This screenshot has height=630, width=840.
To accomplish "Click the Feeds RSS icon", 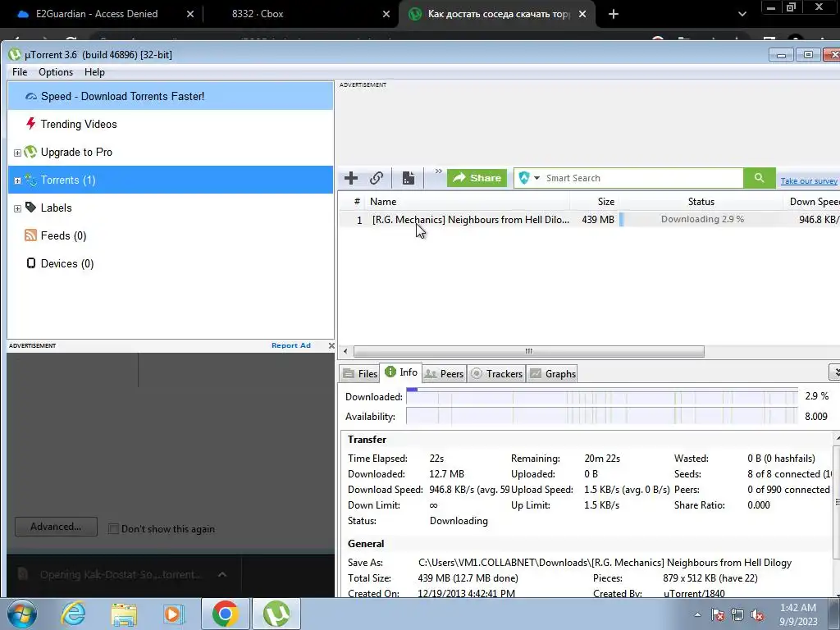I will coord(30,235).
